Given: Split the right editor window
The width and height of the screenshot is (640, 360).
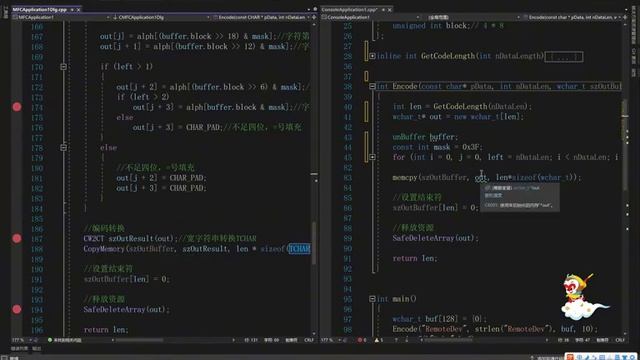Looking at the screenshot, I should click(624, 17).
